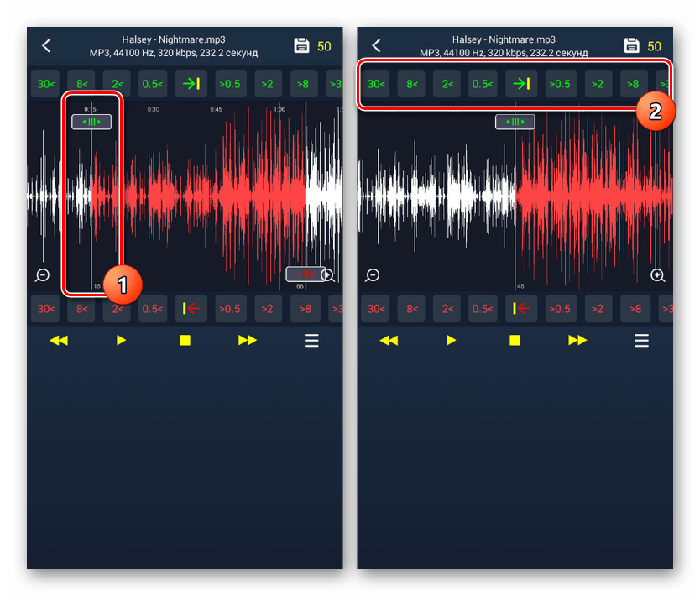Tap the 30< skip back button
This screenshot has width=700, height=596.
point(44,83)
